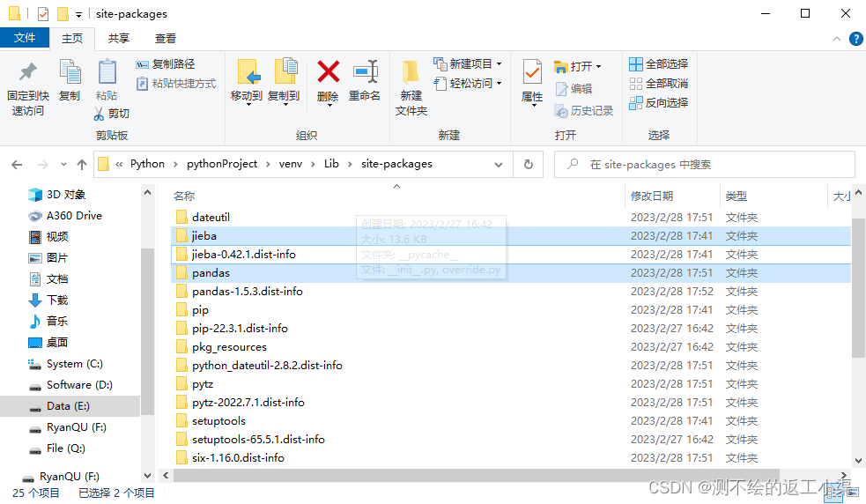Open the Quick Access Toolbar customize dropdown
This screenshot has height=504, width=866.
point(78,14)
